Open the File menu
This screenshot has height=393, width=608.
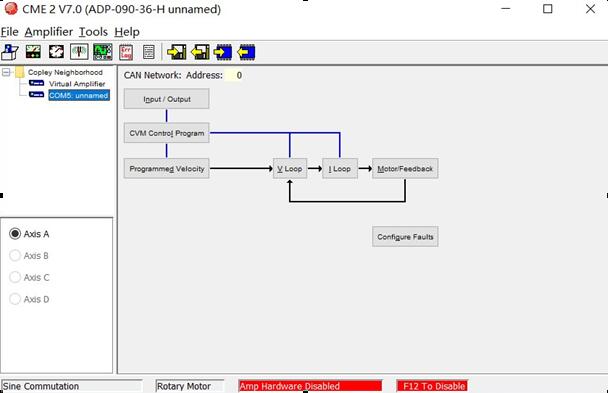tap(9, 32)
